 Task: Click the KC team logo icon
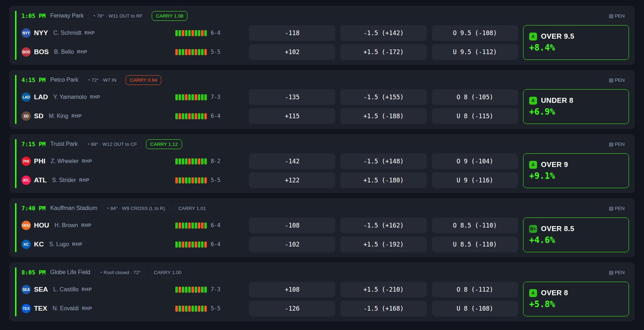(26, 244)
